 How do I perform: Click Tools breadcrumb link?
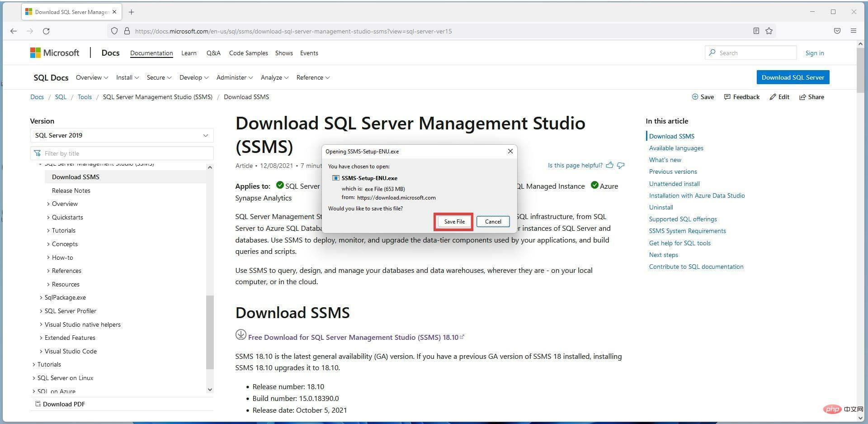tap(85, 97)
